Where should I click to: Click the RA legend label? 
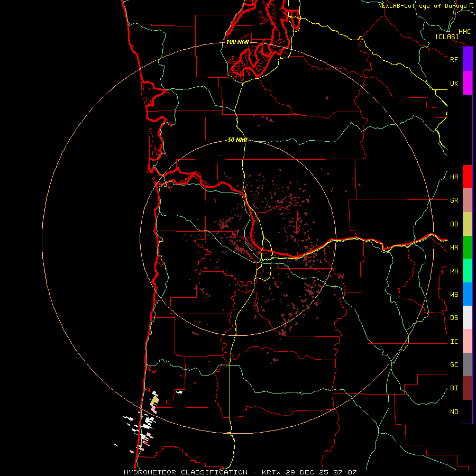pos(454,271)
